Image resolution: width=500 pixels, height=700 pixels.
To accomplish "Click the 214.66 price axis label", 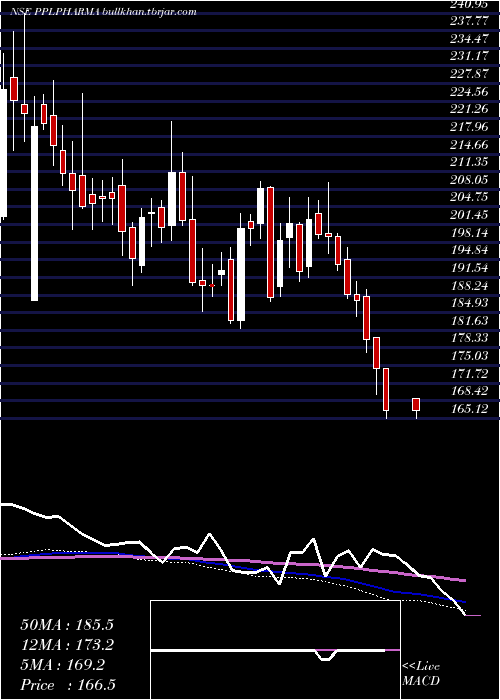I will click(x=469, y=145).
